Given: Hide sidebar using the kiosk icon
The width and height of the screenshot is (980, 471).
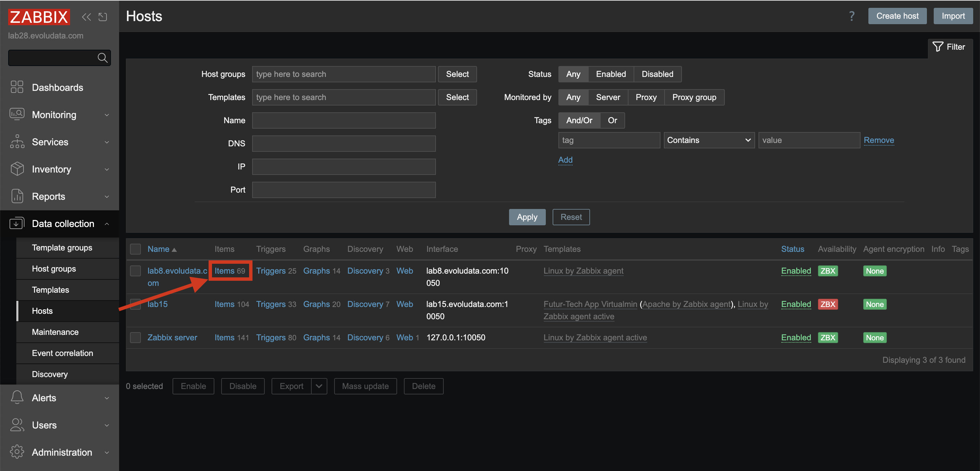Looking at the screenshot, I should pyautogui.click(x=103, y=16).
